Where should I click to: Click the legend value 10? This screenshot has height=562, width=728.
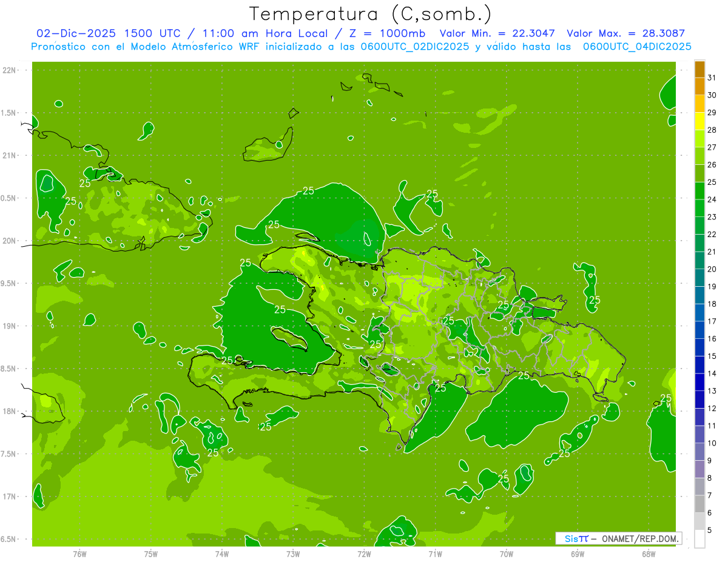pos(712,443)
